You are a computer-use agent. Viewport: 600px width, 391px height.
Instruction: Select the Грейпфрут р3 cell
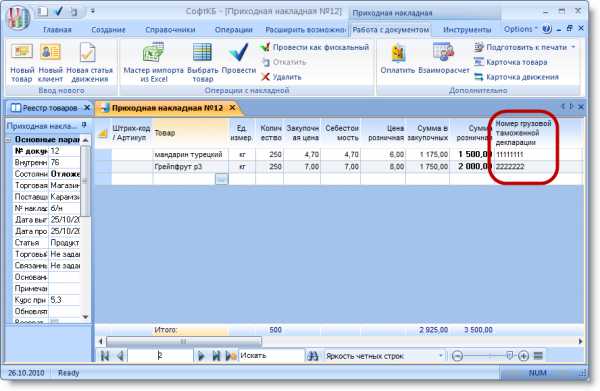(x=190, y=167)
